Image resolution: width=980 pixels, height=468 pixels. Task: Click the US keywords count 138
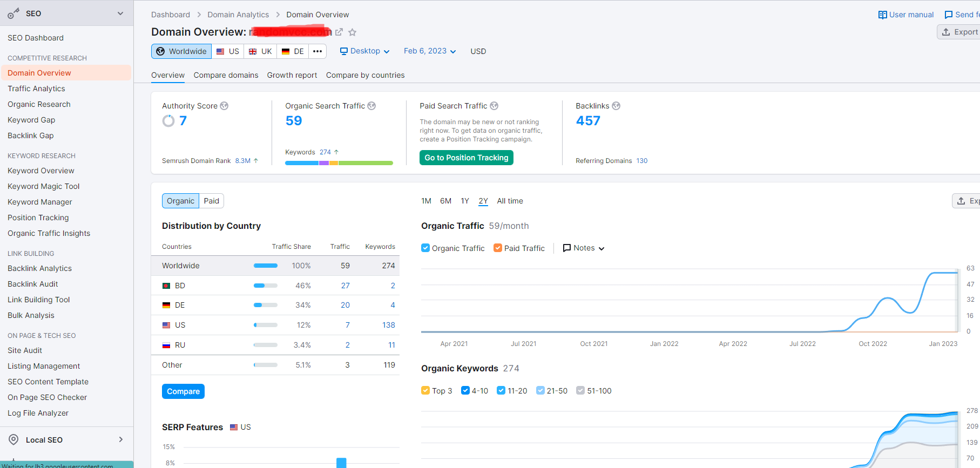click(389, 325)
